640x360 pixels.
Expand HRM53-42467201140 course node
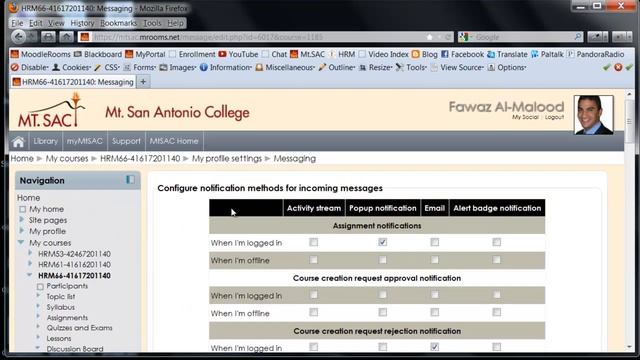coord(31,253)
